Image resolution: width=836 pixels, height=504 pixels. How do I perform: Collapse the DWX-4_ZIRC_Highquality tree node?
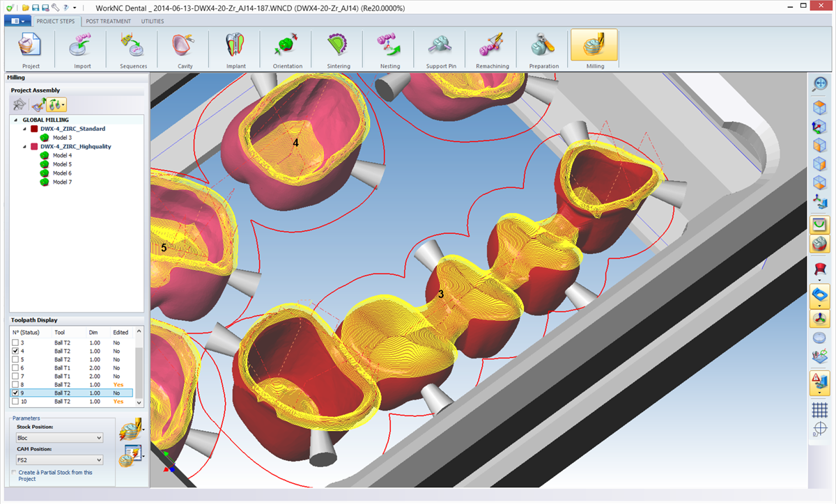pos(26,147)
